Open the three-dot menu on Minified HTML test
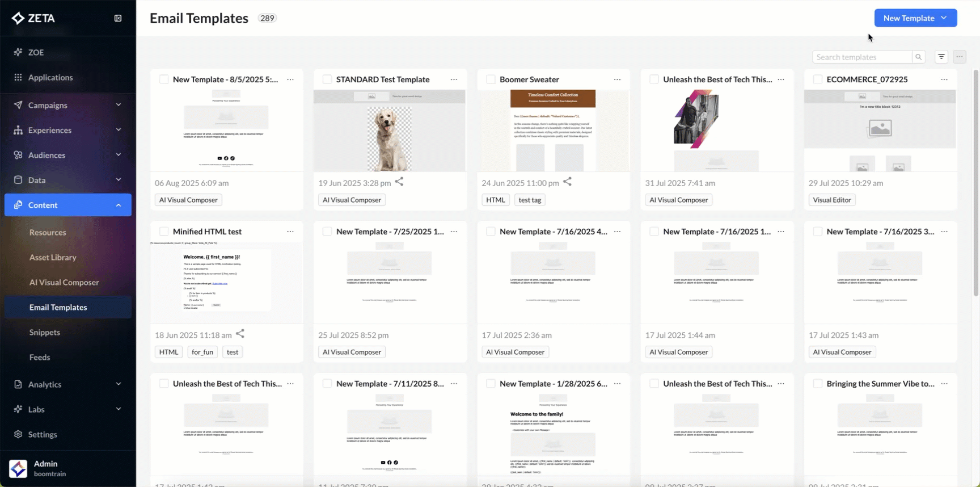The height and width of the screenshot is (487, 980). pyautogui.click(x=290, y=232)
